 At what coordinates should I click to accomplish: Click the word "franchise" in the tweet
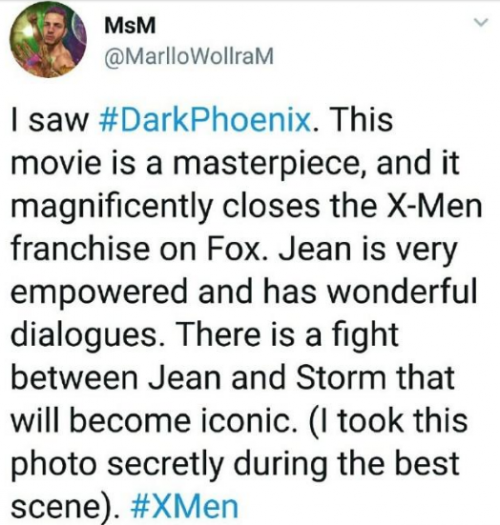81,249
